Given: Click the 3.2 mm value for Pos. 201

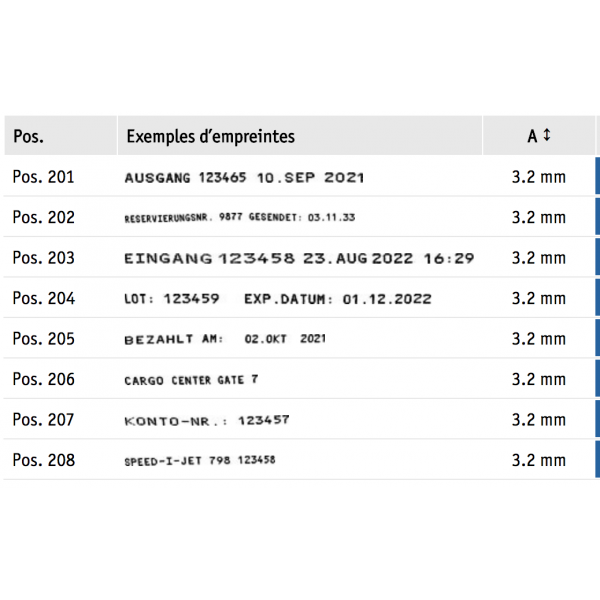Looking at the screenshot, I should coord(538,177).
